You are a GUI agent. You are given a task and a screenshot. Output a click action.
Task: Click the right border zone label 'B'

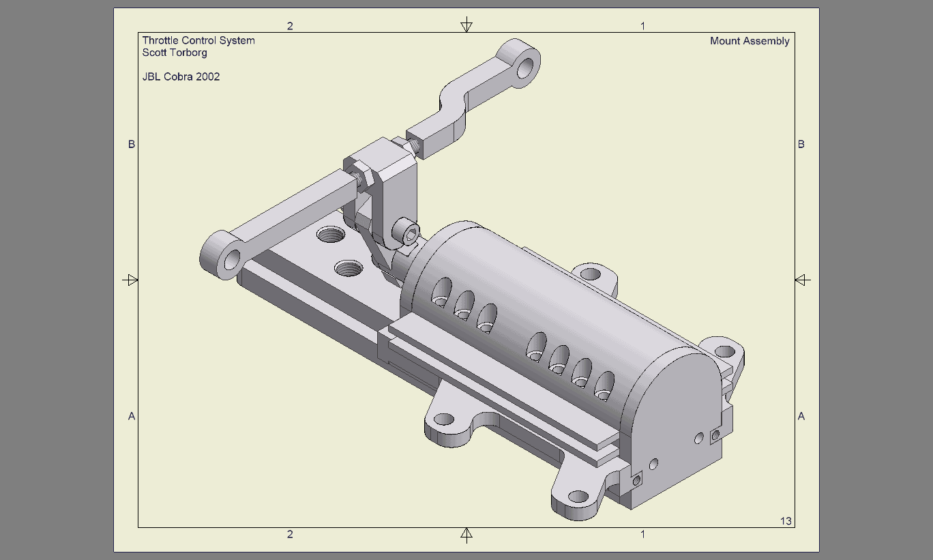tap(801, 145)
